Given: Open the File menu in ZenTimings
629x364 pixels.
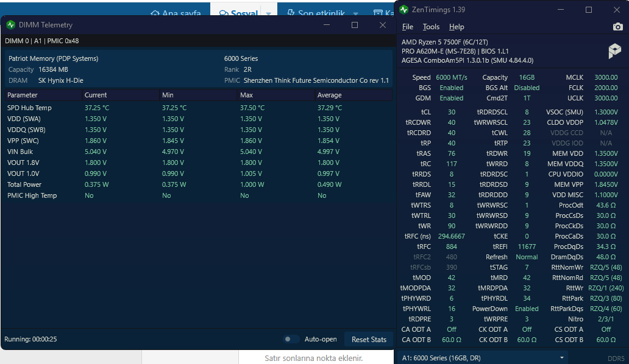Looking at the screenshot, I should (x=408, y=27).
